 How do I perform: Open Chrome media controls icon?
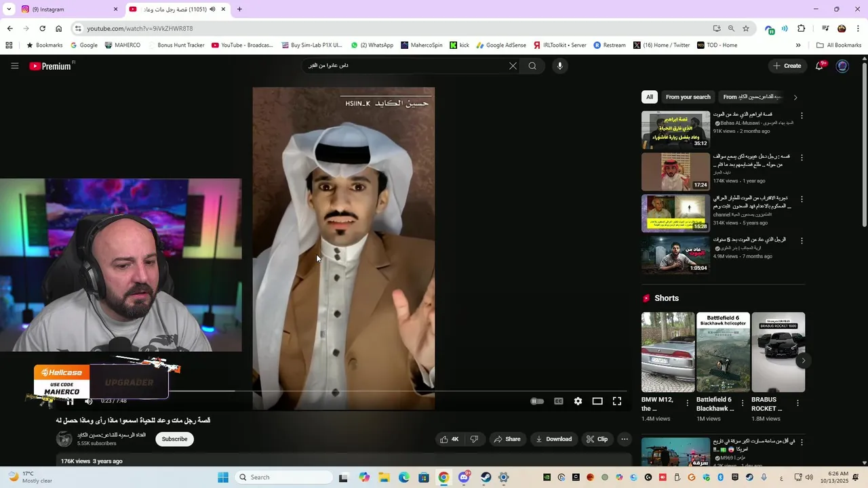[x=825, y=28]
